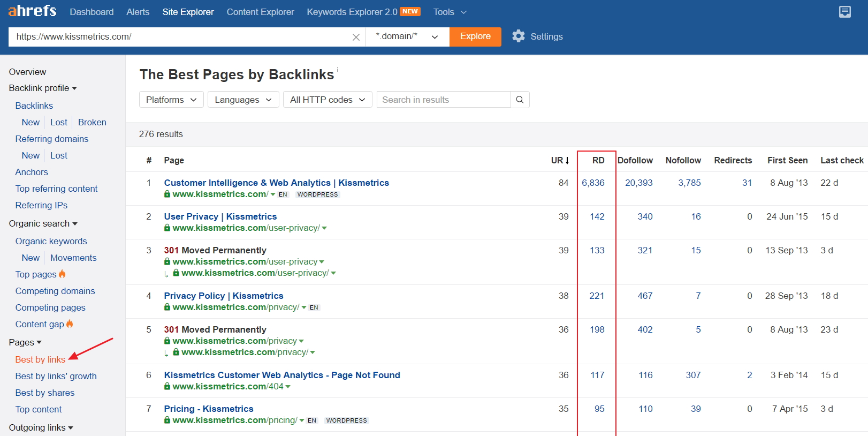This screenshot has height=436, width=868.
Task: Click the Explore button
Action: click(x=475, y=36)
